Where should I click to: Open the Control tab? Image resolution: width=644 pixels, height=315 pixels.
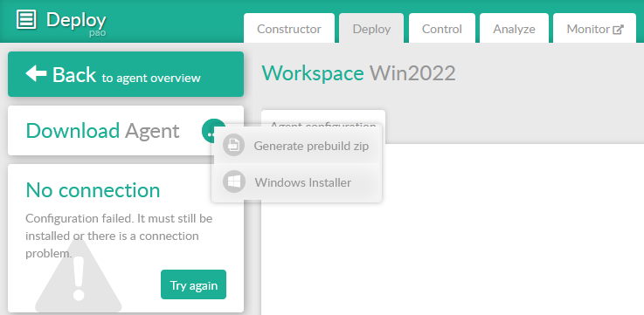point(442,28)
